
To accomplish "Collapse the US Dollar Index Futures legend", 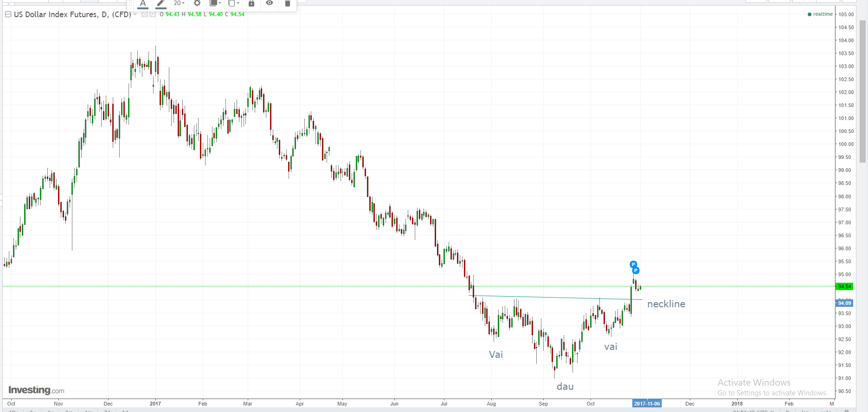I will [8, 14].
